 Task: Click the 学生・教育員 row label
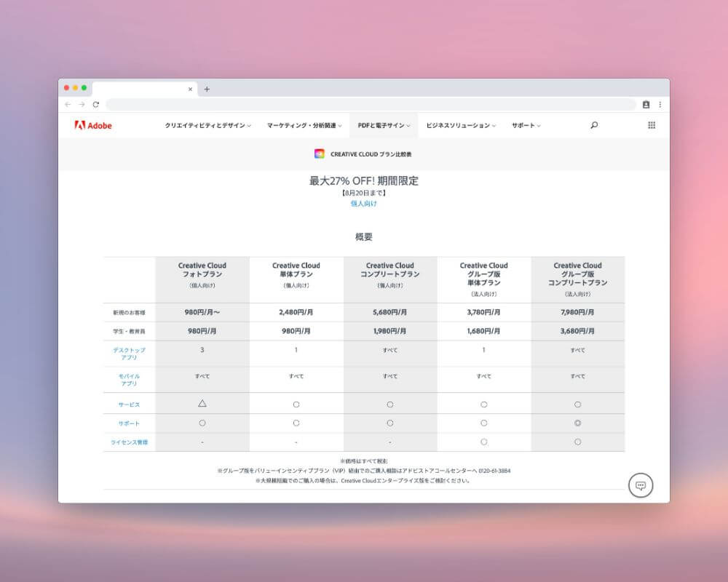[129, 332]
